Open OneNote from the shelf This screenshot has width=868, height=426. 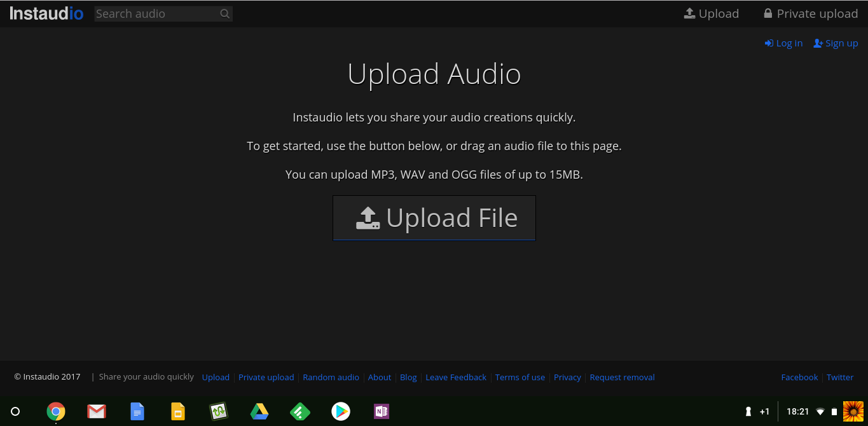(382, 411)
